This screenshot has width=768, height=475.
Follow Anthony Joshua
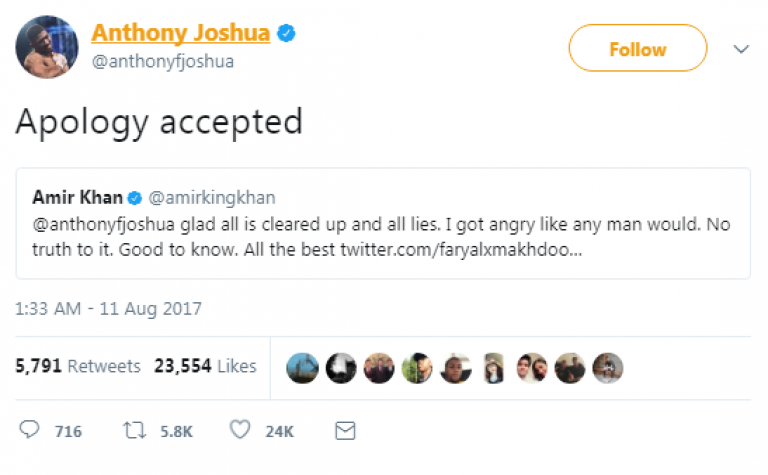[x=637, y=48]
